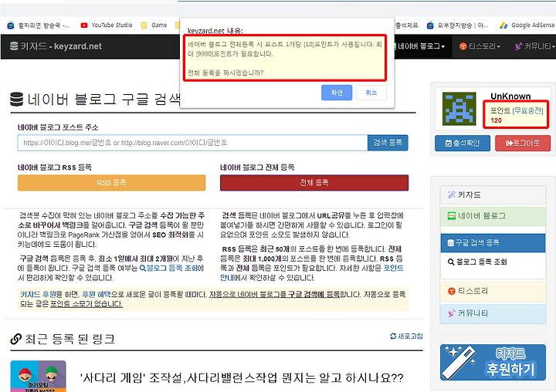
Task: Open Google AdSense bookmark
Action: pos(527,25)
